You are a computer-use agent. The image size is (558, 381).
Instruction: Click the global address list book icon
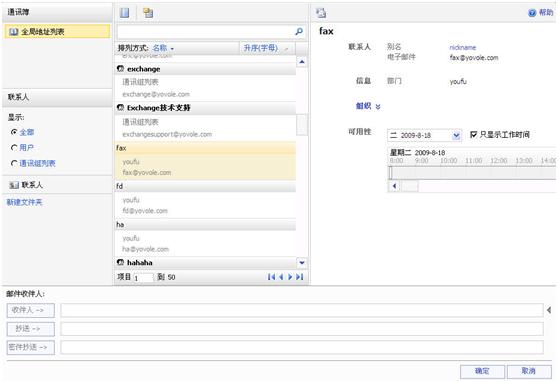14,32
